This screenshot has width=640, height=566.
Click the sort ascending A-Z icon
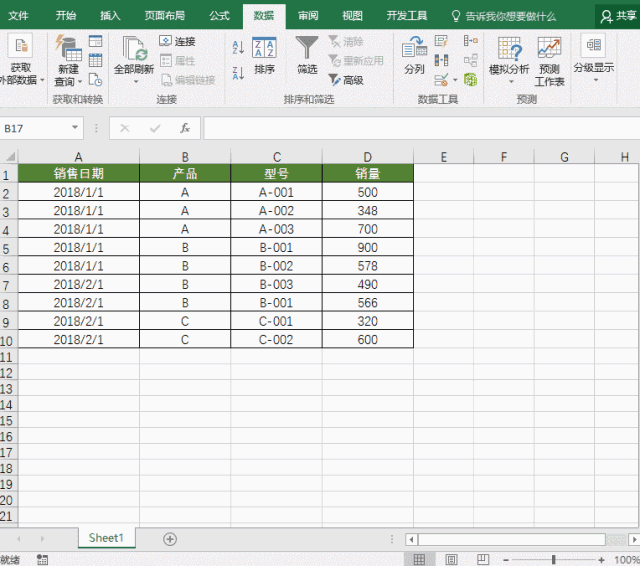238,47
